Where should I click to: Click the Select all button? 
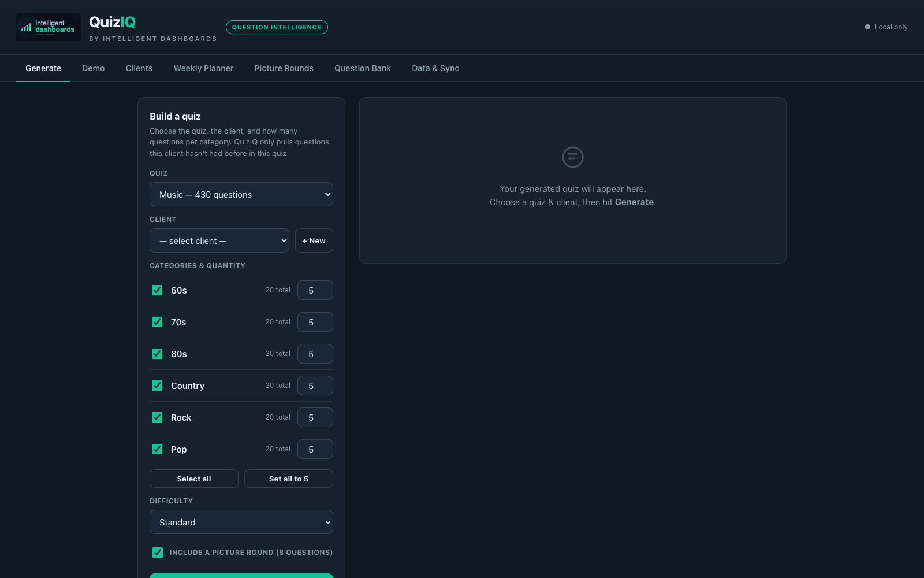tap(194, 479)
